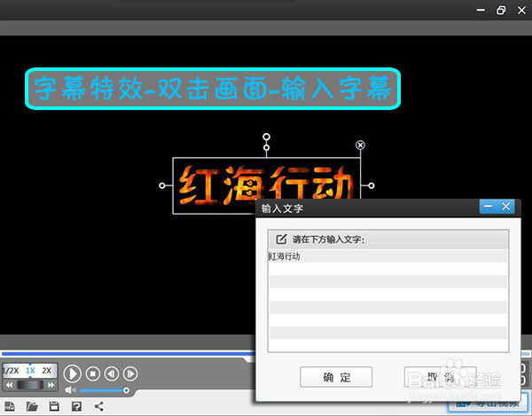Mute audio via the speaker icon
This screenshot has width=532, height=416.
[x=69, y=390]
